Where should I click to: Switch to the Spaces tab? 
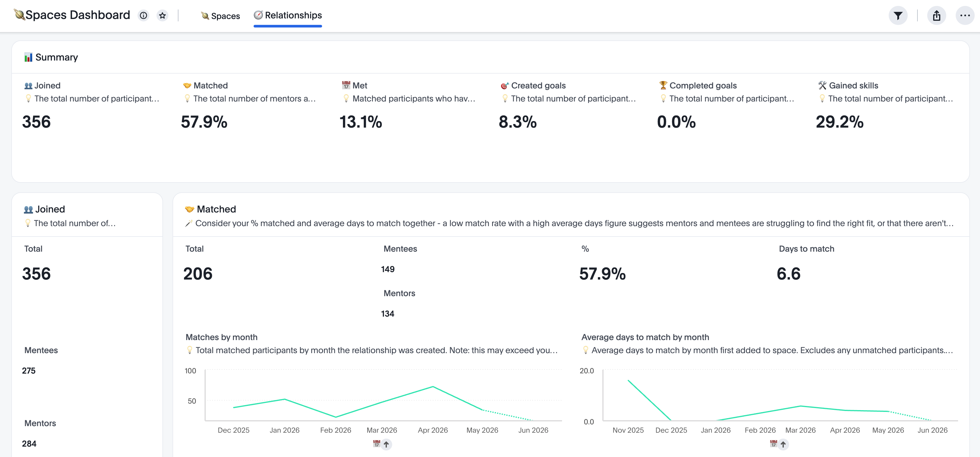click(221, 16)
